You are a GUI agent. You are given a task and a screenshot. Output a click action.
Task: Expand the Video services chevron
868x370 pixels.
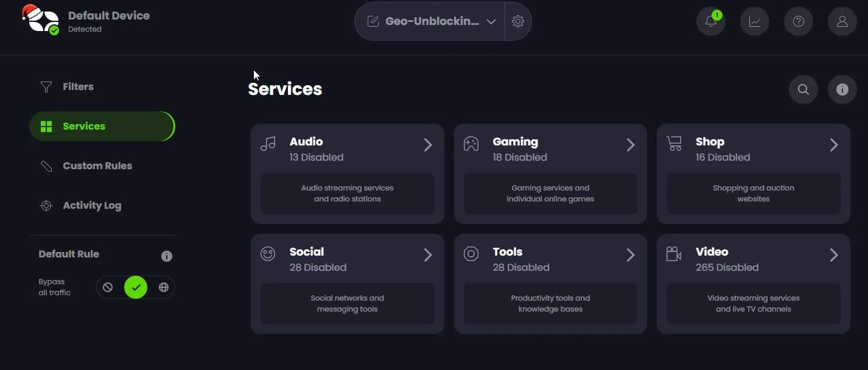(834, 255)
